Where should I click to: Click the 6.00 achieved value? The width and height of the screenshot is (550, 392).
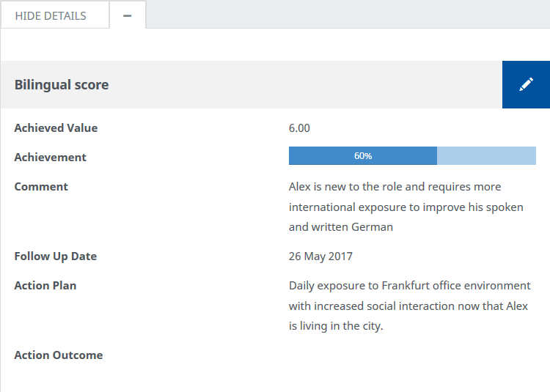pos(299,128)
